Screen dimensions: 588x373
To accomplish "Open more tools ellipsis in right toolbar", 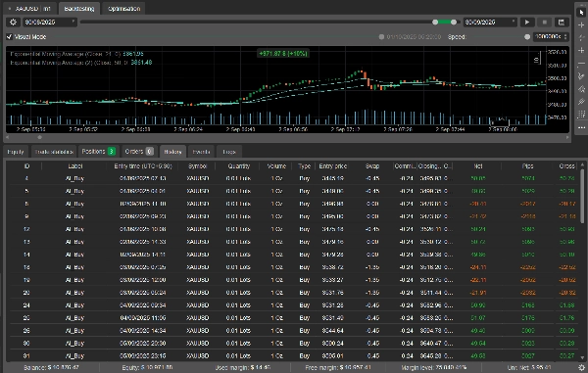I will [581, 127].
